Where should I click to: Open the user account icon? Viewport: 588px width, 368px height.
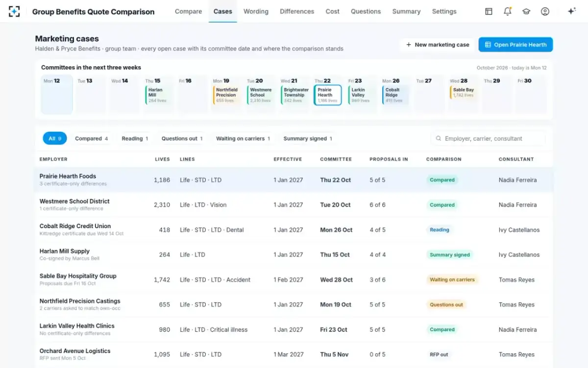tap(545, 11)
